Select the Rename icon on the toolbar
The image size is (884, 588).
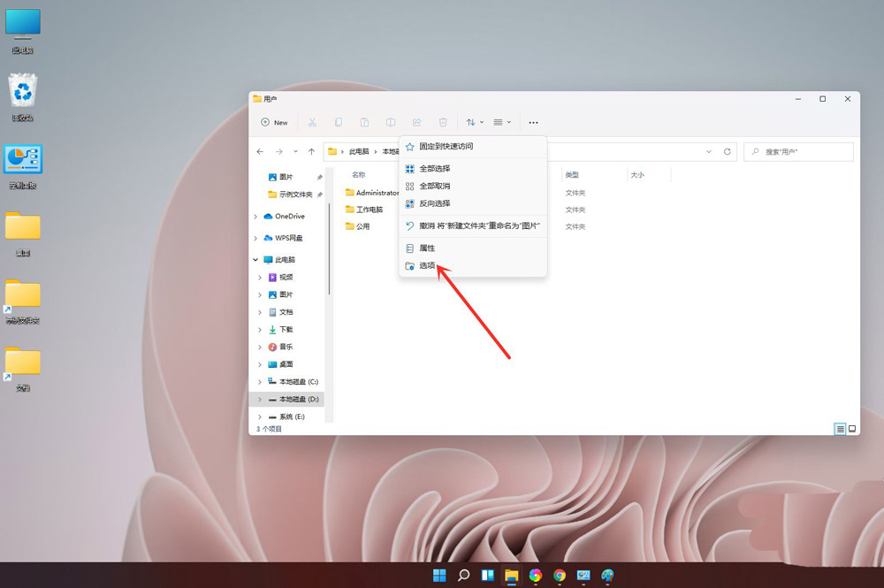390,122
